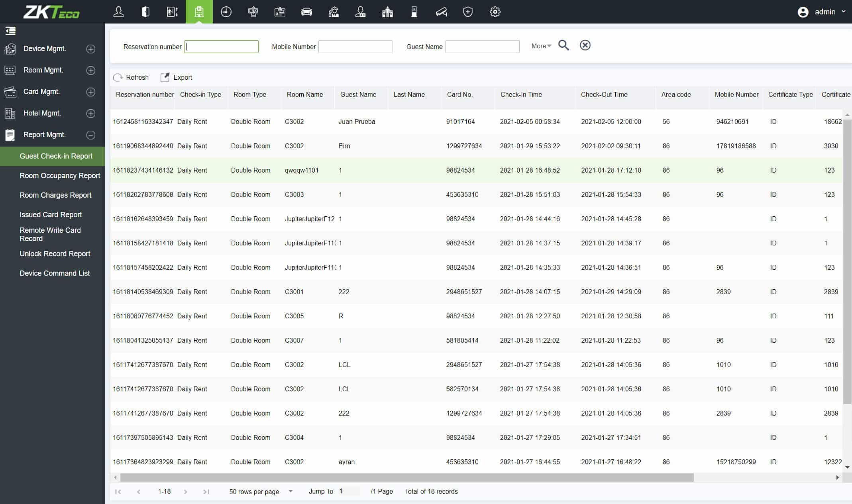The width and height of the screenshot is (852, 504).
Task: Open the Elevator control module icon
Action: [x=172, y=12]
